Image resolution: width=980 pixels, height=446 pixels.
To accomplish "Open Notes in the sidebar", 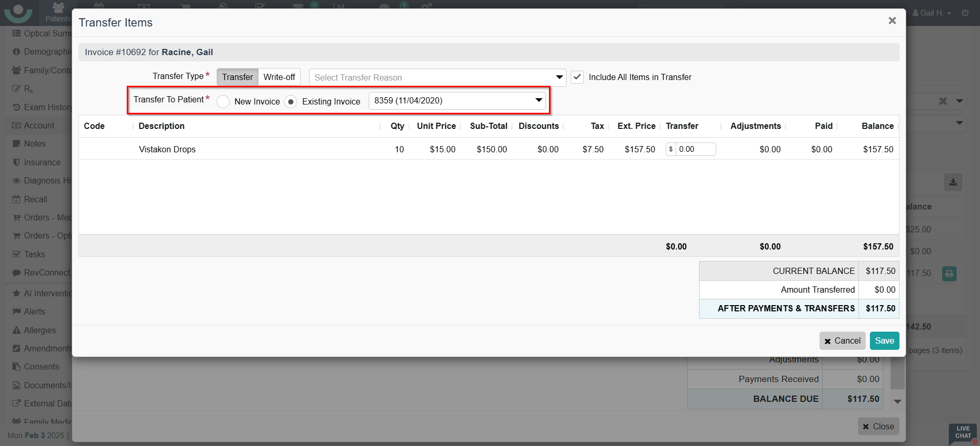I will point(35,144).
